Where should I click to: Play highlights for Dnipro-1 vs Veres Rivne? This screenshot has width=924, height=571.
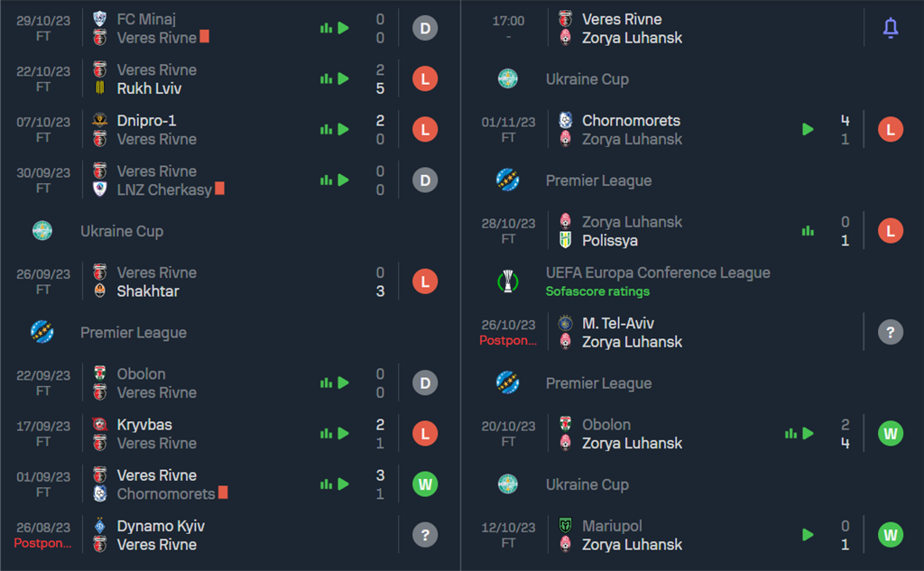[x=344, y=129]
